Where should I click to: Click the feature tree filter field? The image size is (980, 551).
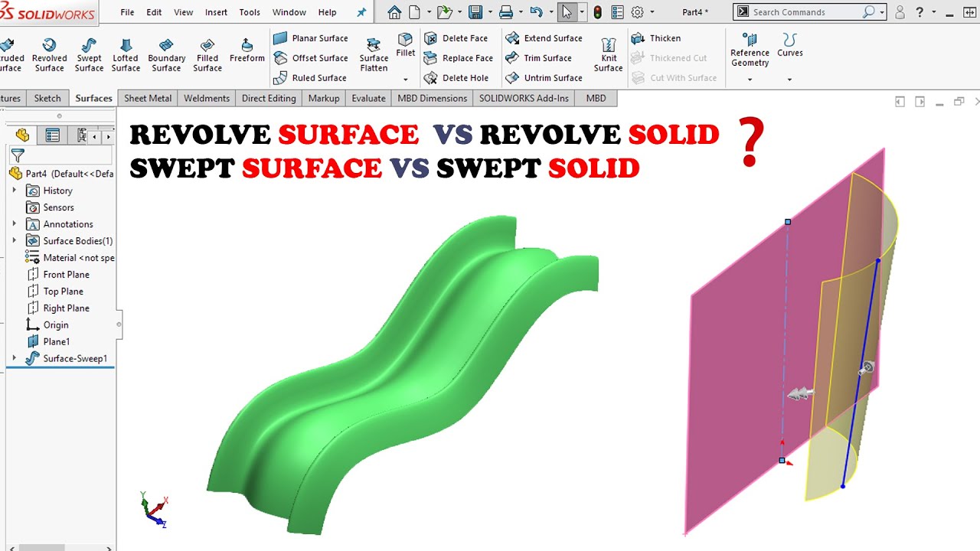(x=60, y=156)
